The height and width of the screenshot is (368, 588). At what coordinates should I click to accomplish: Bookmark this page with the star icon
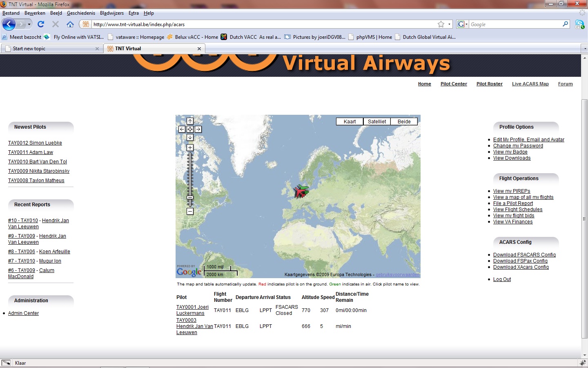(441, 24)
